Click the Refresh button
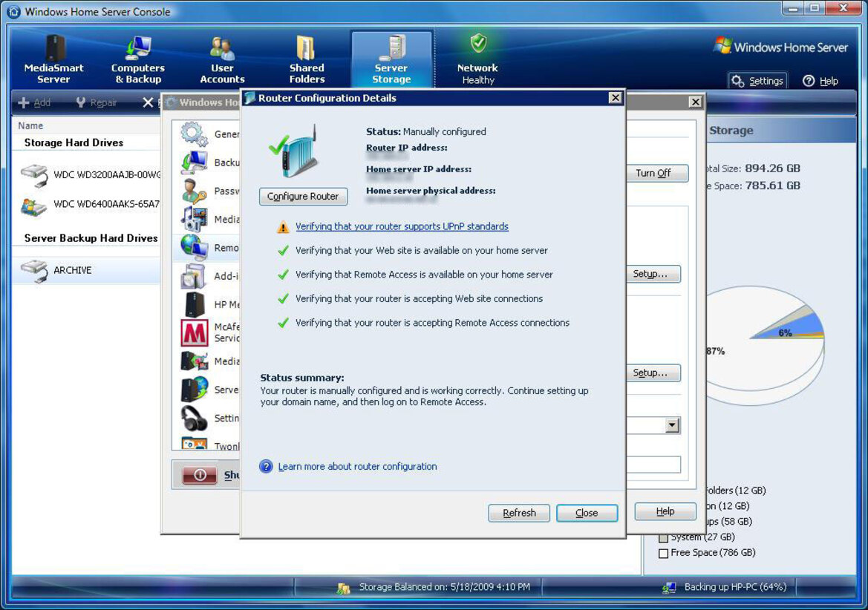The image size is (868, 610). pyautogui.click(x=519, y=513)
